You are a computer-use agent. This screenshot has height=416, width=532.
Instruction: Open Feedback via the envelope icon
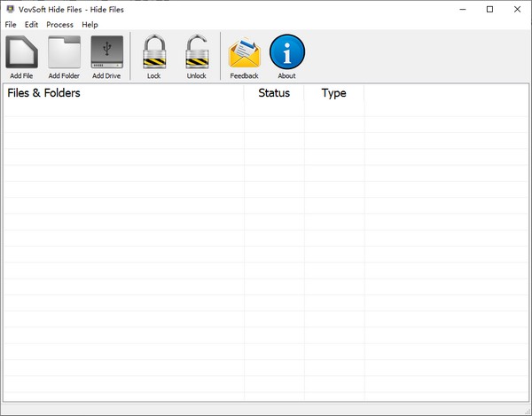coord(244,52)
